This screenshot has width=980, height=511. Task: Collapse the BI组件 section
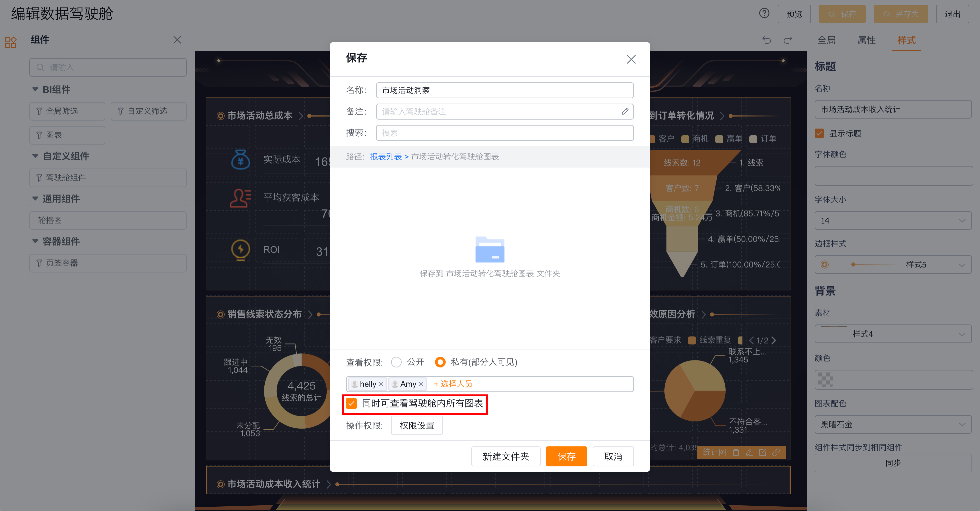pyautogui.click(x=35, y=89)
